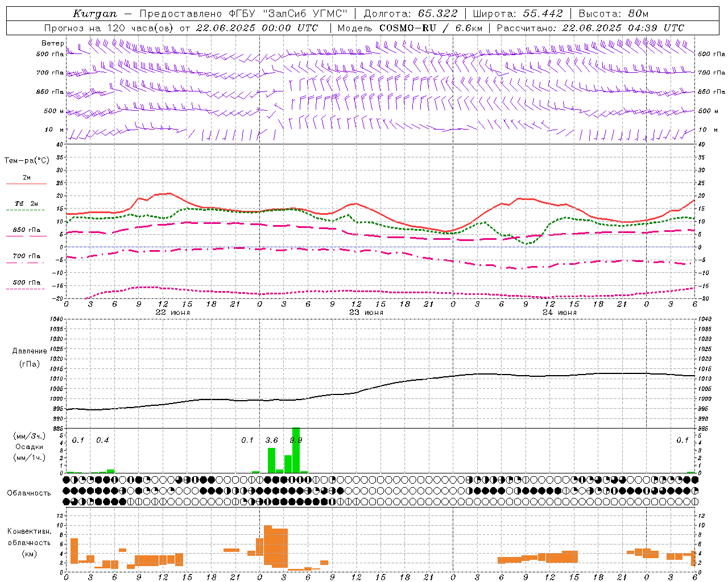Viewport: 728px width, 582px height.
Task: Click the (км) unit under convective cloud label
Action: tap(29, 554)
